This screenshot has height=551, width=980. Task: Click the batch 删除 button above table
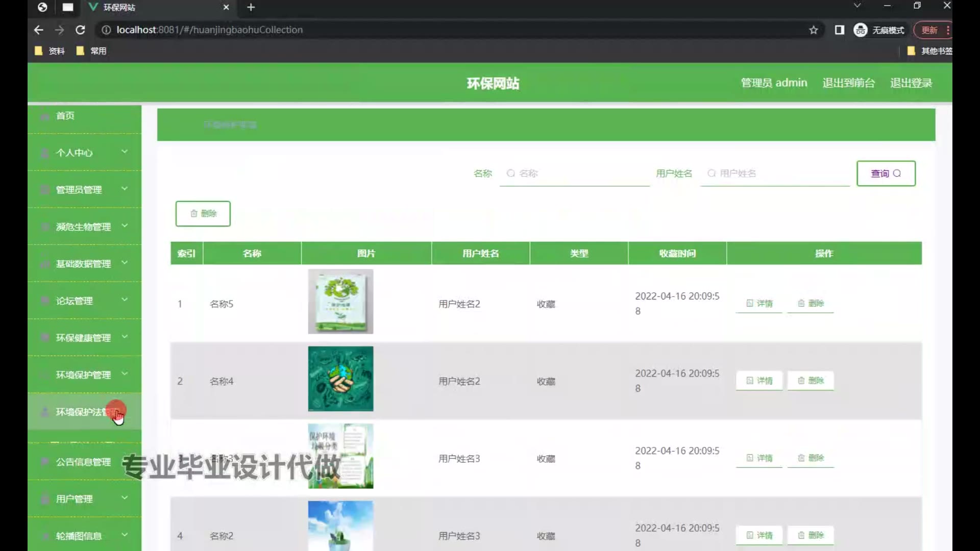203,214
